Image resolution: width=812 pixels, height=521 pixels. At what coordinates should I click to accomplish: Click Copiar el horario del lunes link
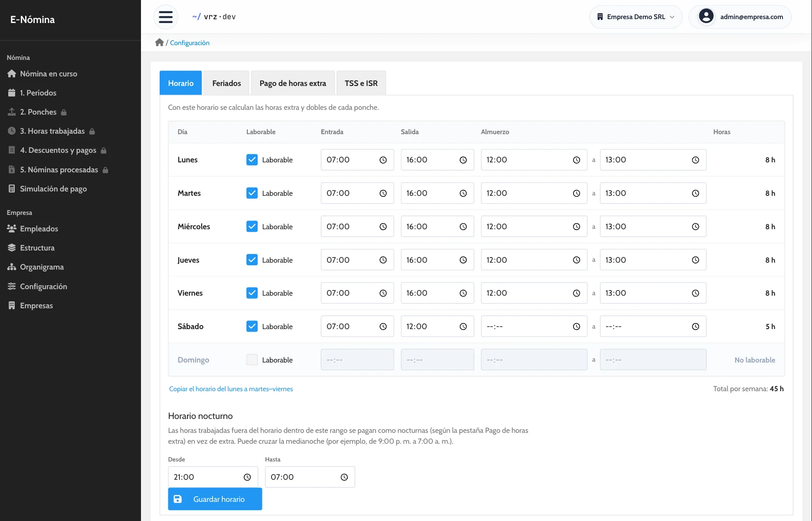231,389
